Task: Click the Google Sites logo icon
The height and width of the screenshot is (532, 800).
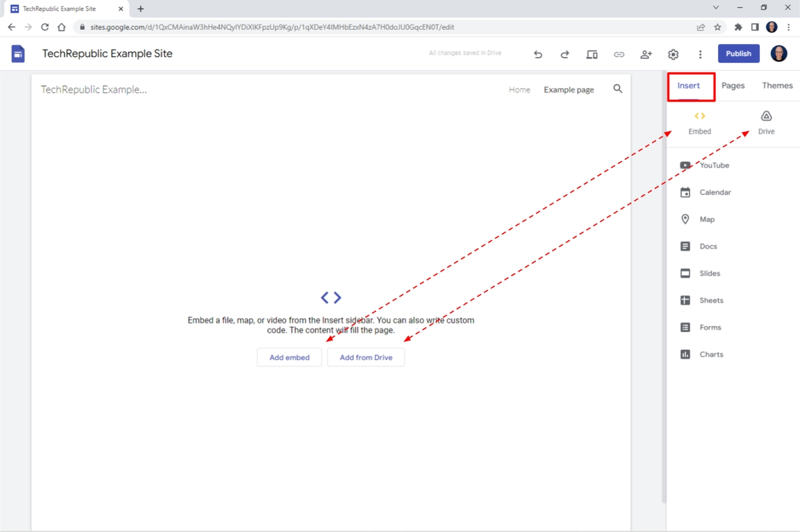Action: click(18, 54)
